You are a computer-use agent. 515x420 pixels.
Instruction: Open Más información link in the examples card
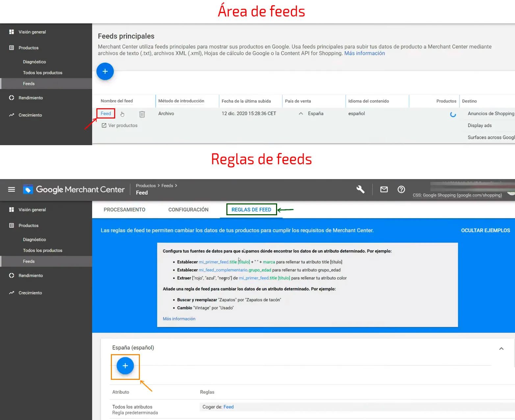(179, 319)
